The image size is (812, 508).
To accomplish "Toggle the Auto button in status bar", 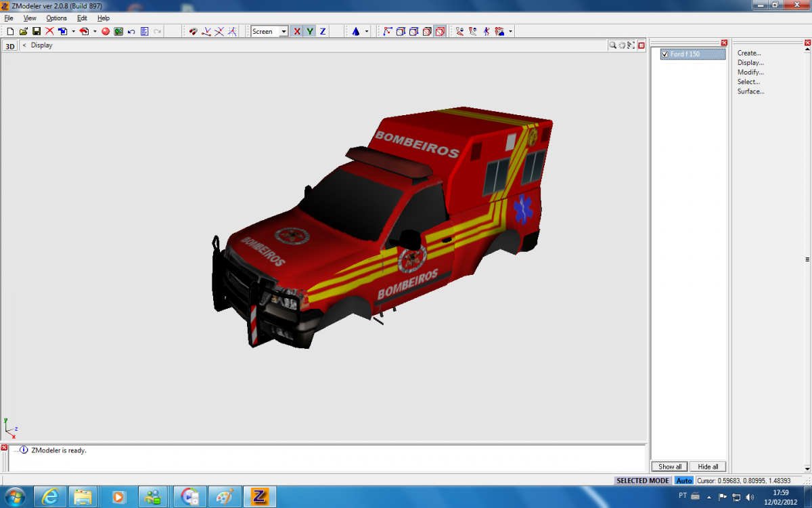I will [684, 481].
